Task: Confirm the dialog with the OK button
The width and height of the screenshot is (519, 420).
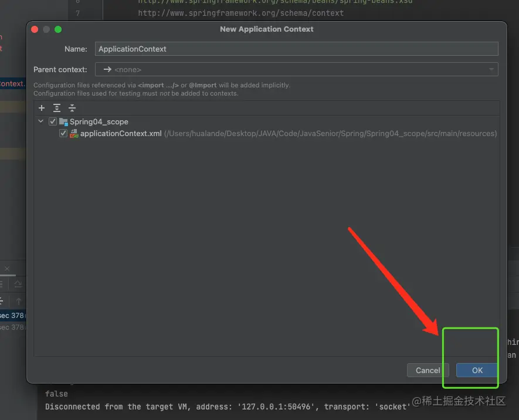Action: coord(477,370)
